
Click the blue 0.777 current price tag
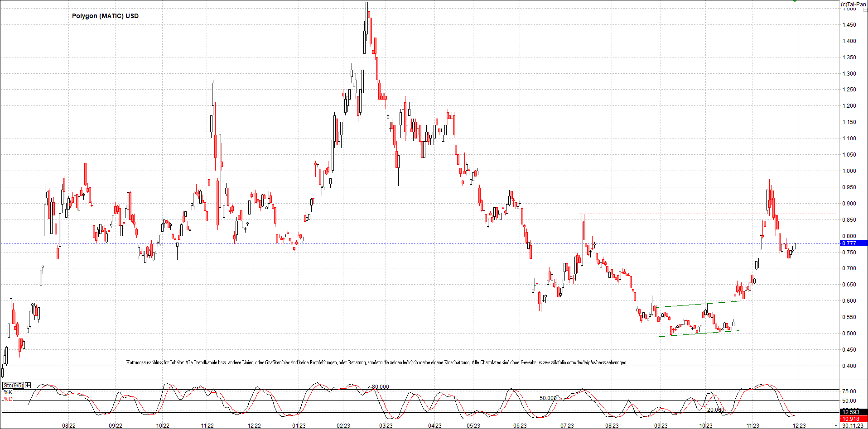(x=854, y=243)
